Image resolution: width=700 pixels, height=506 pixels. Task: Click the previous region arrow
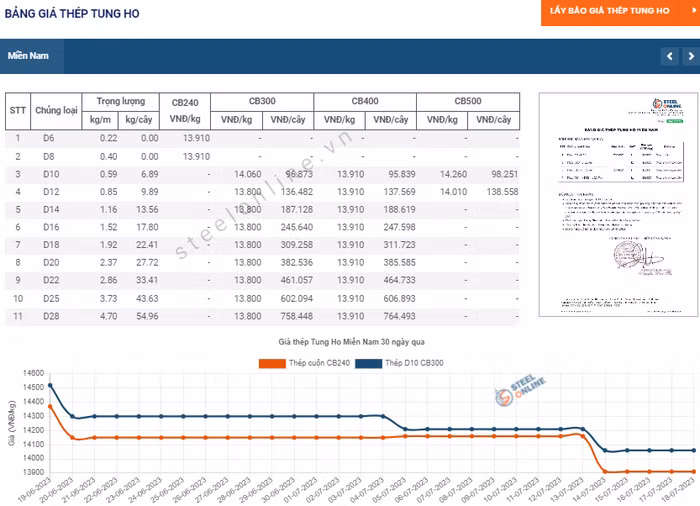[670, 56]
